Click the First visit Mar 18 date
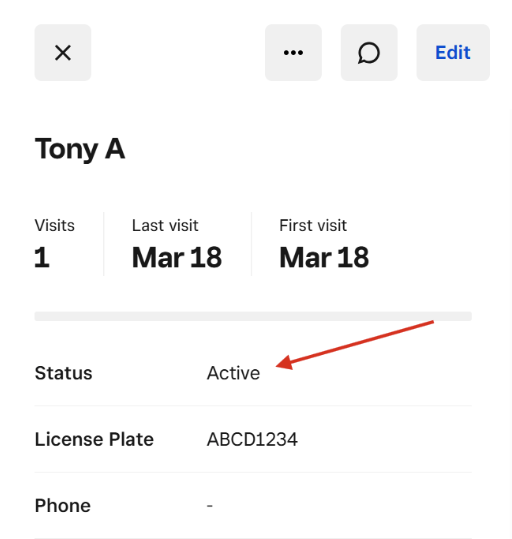This screenshot has height=539, width=512. point(324,257)
